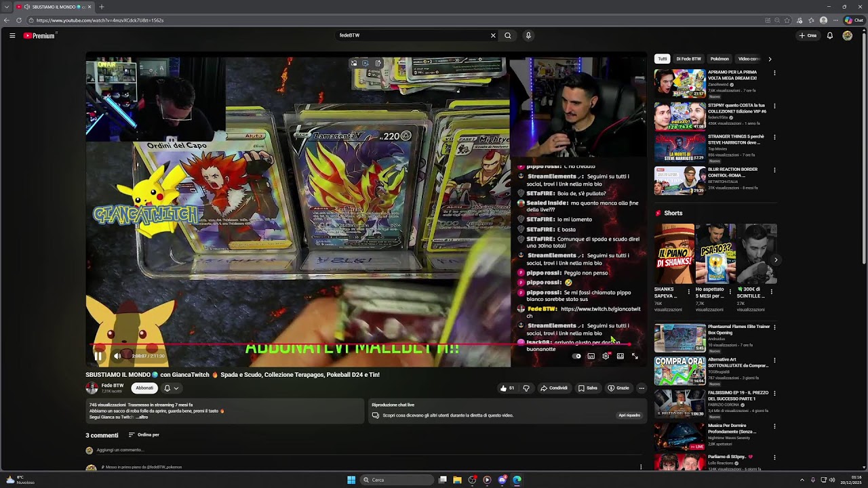Viewport: 868px width, 488px height.
Task: Open the browser profile icon
Action: (823, 20)
